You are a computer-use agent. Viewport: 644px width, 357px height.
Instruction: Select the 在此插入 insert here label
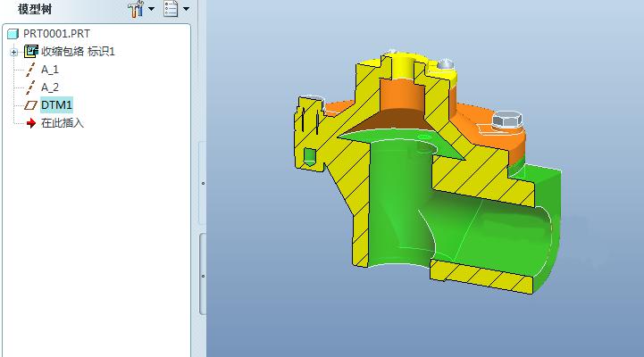click(63, 123)
